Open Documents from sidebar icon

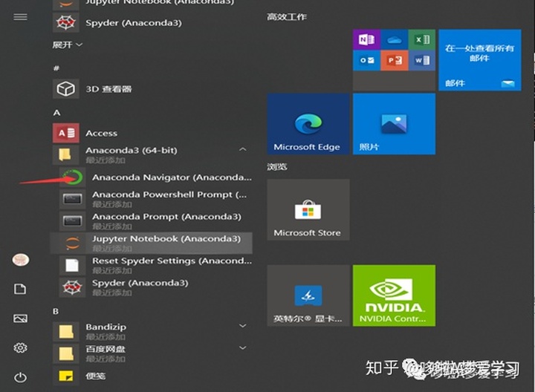pos(20,289)
